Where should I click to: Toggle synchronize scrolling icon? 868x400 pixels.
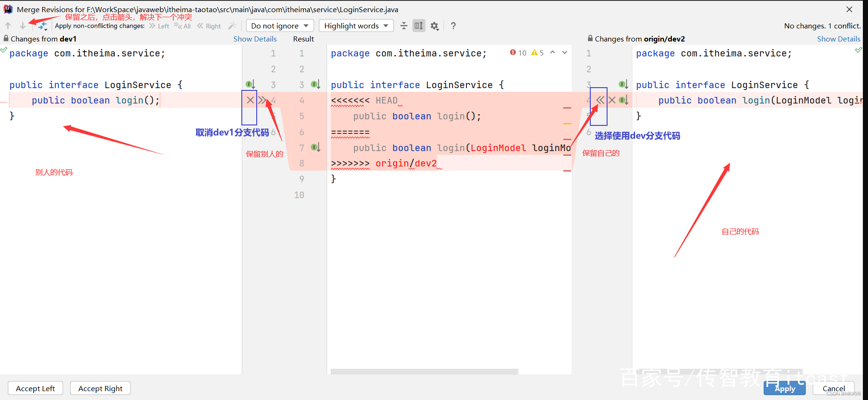[x=419, y=26]
